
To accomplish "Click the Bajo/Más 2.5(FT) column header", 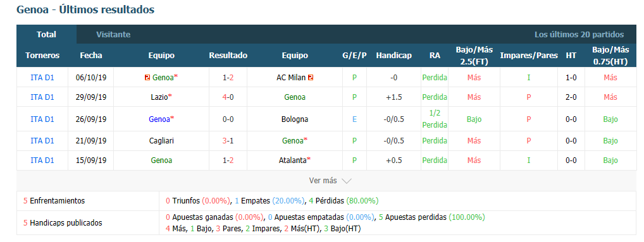I will click(474, 56).
